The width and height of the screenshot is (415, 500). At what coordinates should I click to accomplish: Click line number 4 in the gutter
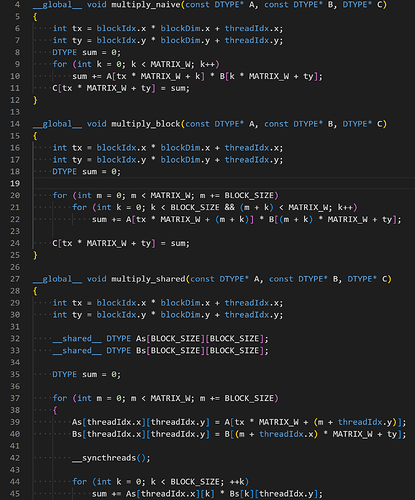(17, 5)
